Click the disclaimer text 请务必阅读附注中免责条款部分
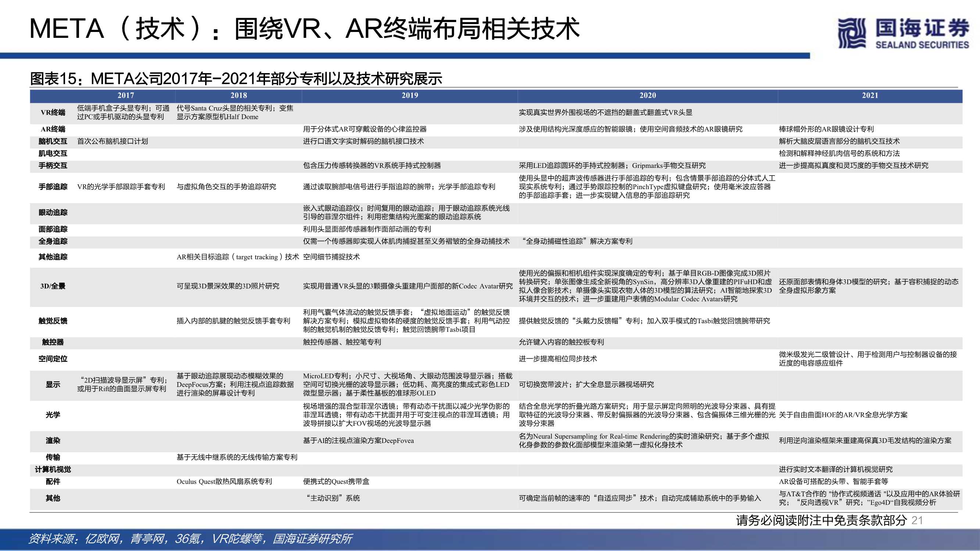980x551 pixels. (822, 520)
